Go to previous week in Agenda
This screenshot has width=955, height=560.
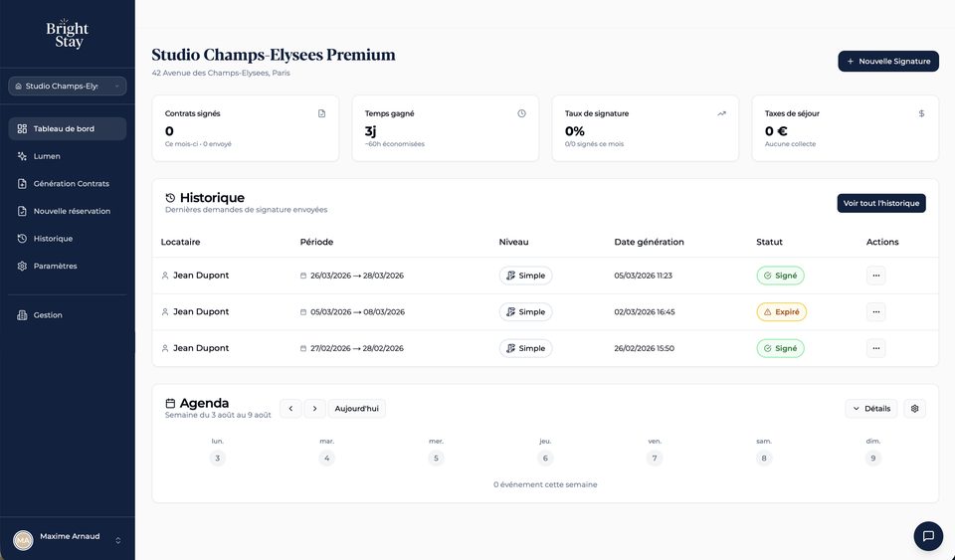(x=290, y=409)
